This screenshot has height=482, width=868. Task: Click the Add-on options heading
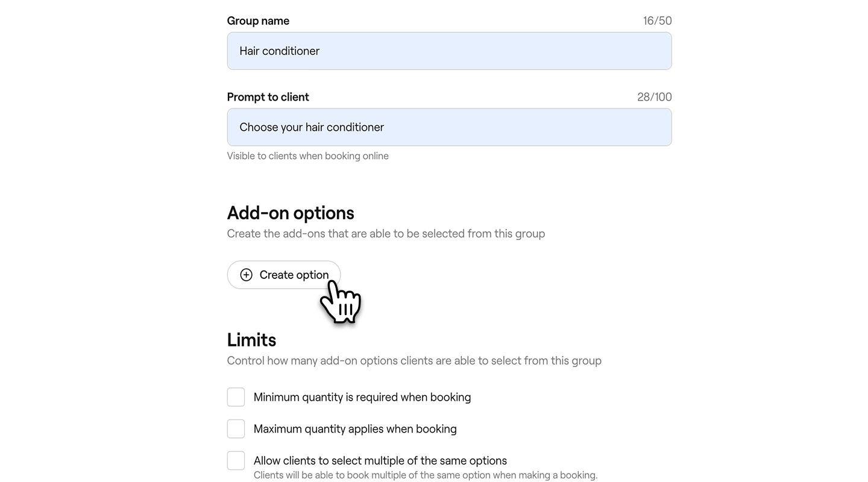pos(291,213)
